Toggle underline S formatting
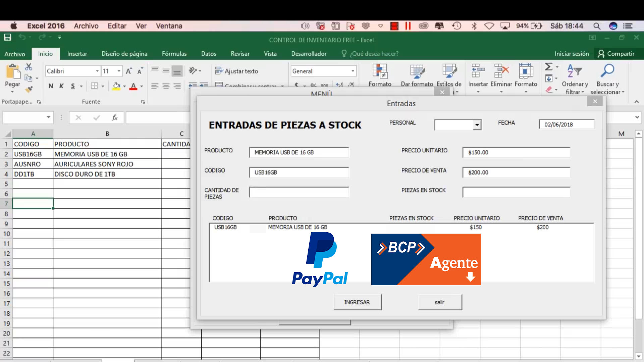This screenshot has height=362, width=644. pyautogui.click(x=73, y=86)
